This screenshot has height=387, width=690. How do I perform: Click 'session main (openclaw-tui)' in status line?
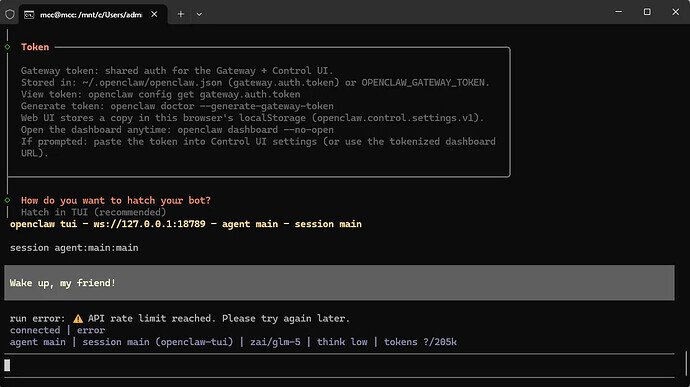(x=158, y=342)
